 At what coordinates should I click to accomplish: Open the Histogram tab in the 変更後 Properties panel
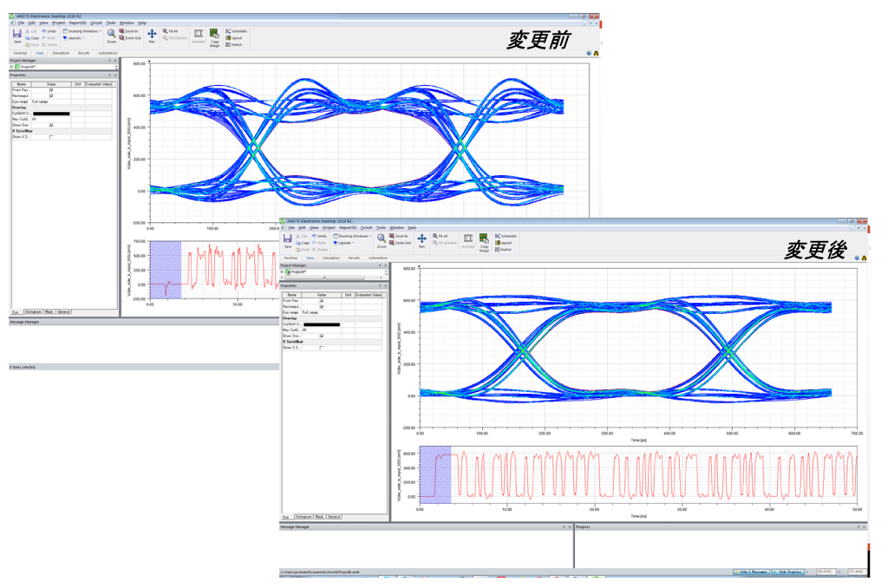[304, 516]
